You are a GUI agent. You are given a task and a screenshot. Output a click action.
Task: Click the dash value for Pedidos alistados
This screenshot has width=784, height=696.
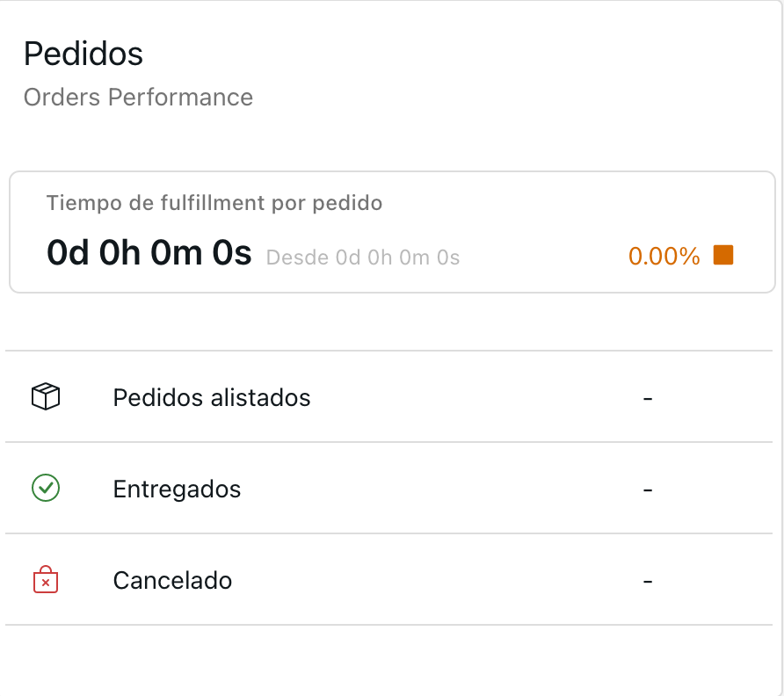[x=648, y=398]
